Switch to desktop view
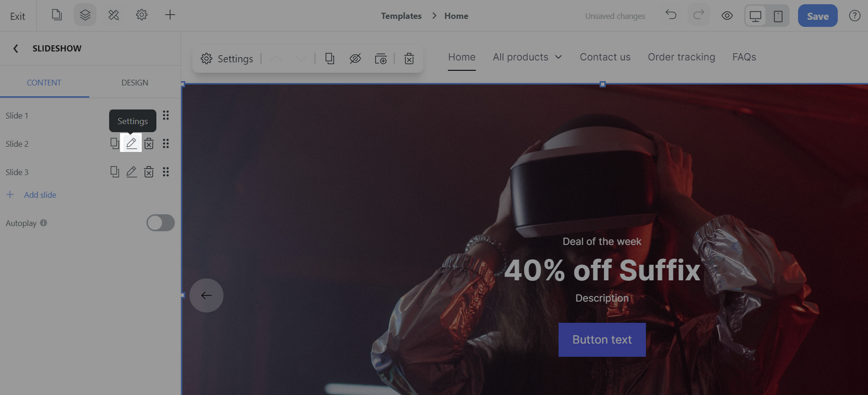868x395 pixels. pyautogui.click(x=755, y=16)
